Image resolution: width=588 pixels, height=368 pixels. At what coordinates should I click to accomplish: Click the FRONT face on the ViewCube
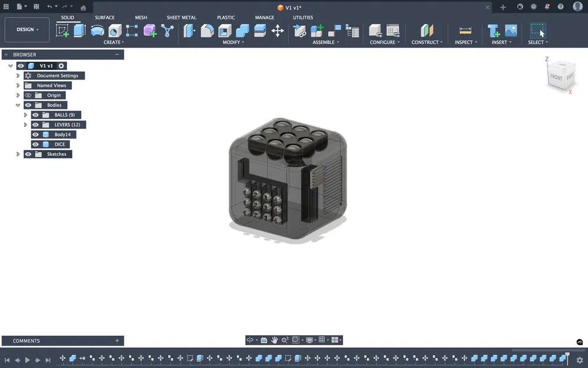[556, 77]
